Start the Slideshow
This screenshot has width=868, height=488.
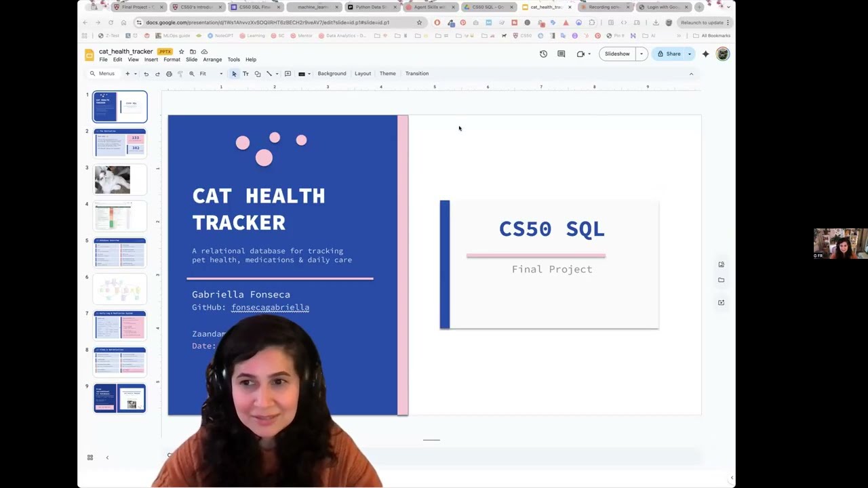click(x=617, y=54)
